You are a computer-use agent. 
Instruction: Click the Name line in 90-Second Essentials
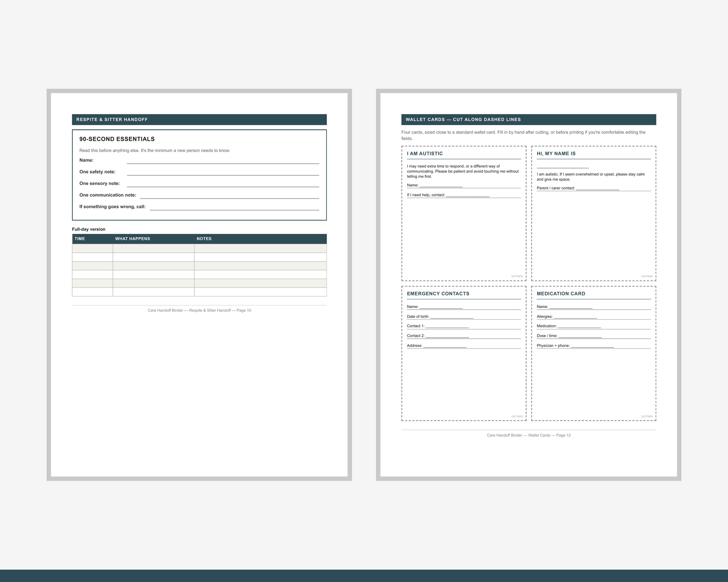coord(223,160)
